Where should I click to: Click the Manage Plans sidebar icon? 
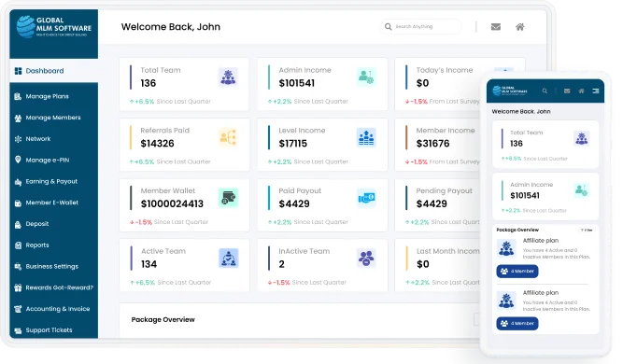18,96
